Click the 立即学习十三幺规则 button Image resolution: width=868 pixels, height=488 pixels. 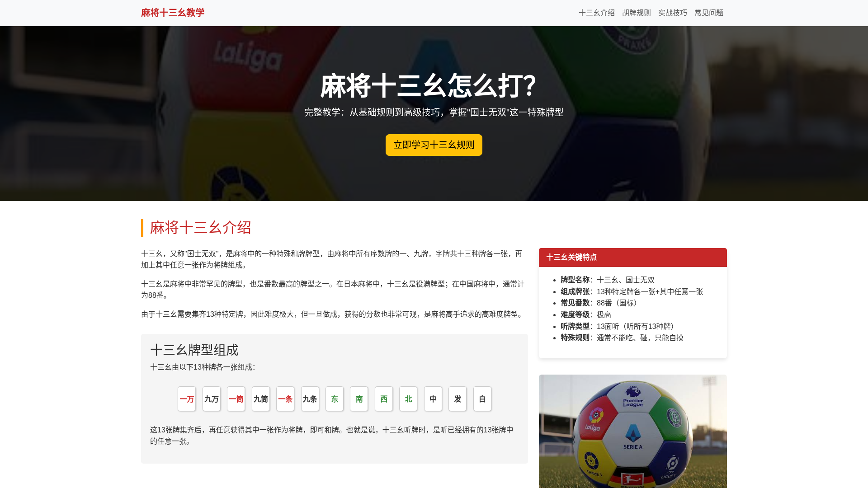(x=434, y=145)
